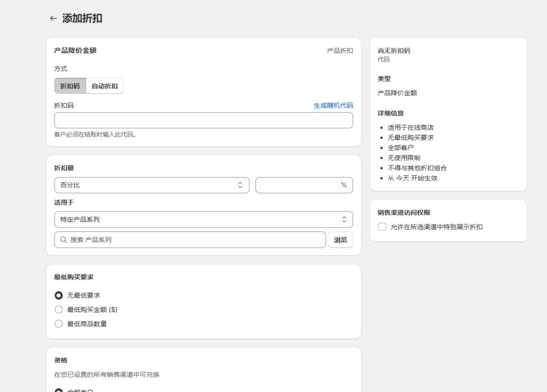Select 最低购买金额 ($) requirement
Image resolution: width=547 pixels, height=392 pixels.
[x=59, y=309]
